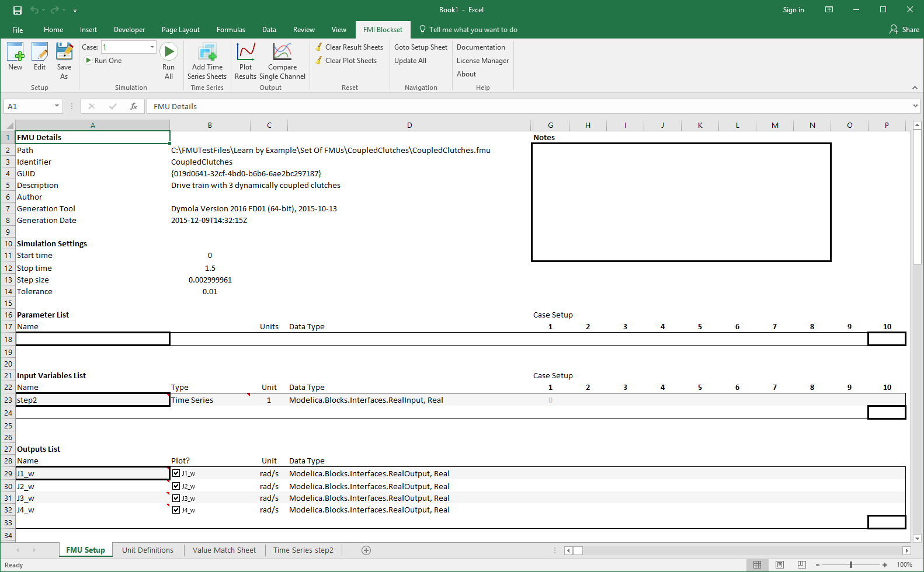Viewport: 924px width, 572px height.
Task: Click Goto Setup Sheet button
Action: (421, 47)
